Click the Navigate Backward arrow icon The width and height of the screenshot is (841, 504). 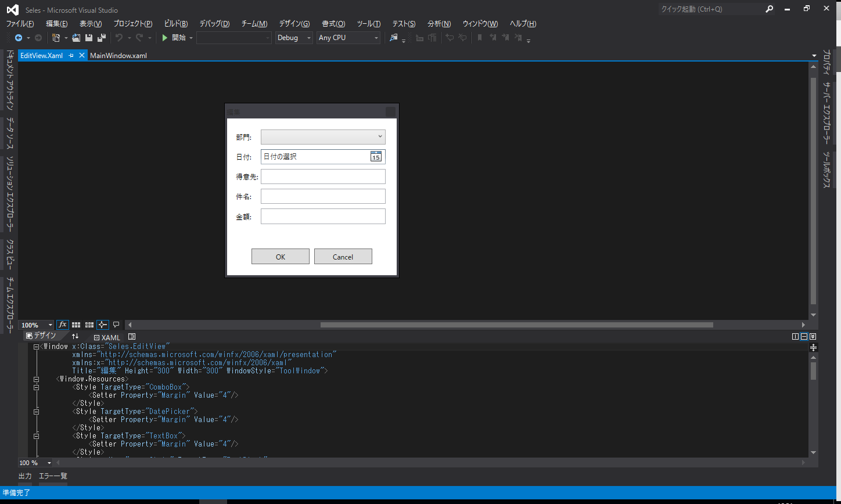[19, 38]
